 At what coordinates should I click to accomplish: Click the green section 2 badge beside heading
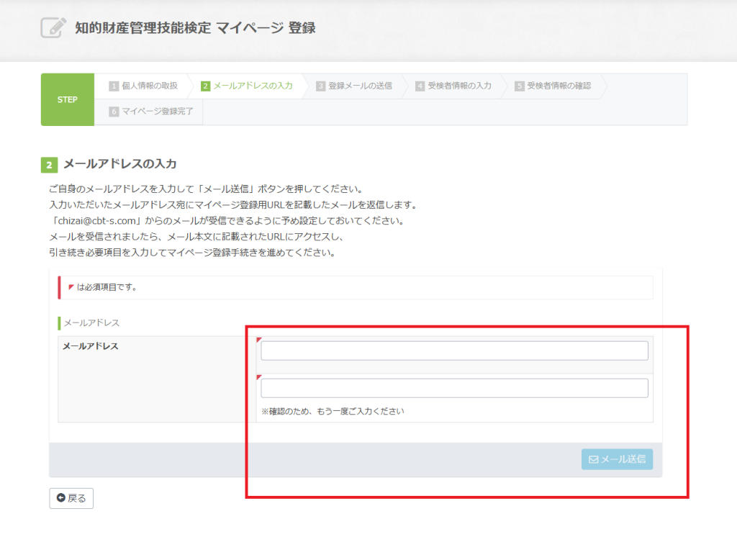[x=49, y=165]
